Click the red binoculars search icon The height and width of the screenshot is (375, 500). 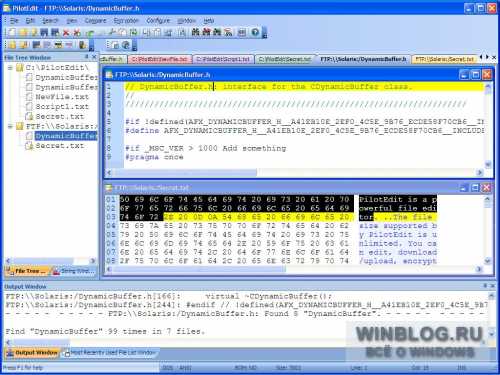click(x=206, y=32)
